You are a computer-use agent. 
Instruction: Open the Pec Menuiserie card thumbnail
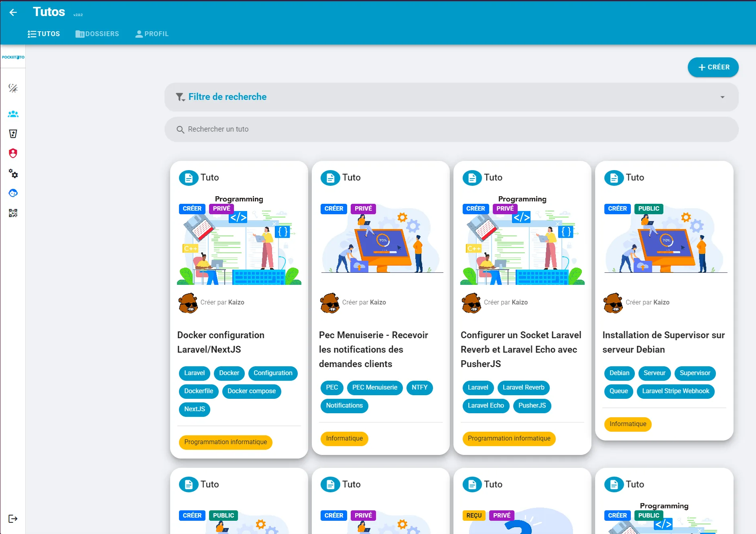[381, 240]
